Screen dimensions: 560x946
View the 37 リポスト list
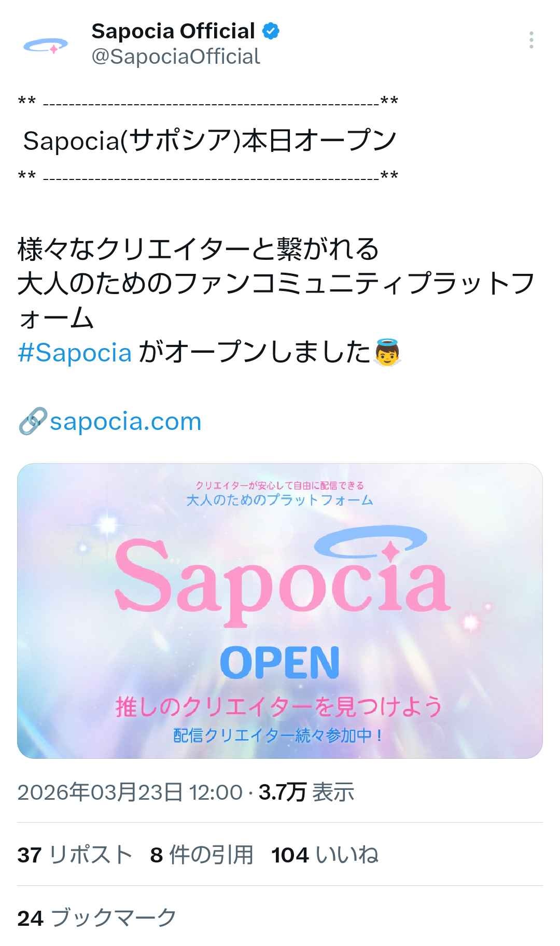[x=75, y=855]
